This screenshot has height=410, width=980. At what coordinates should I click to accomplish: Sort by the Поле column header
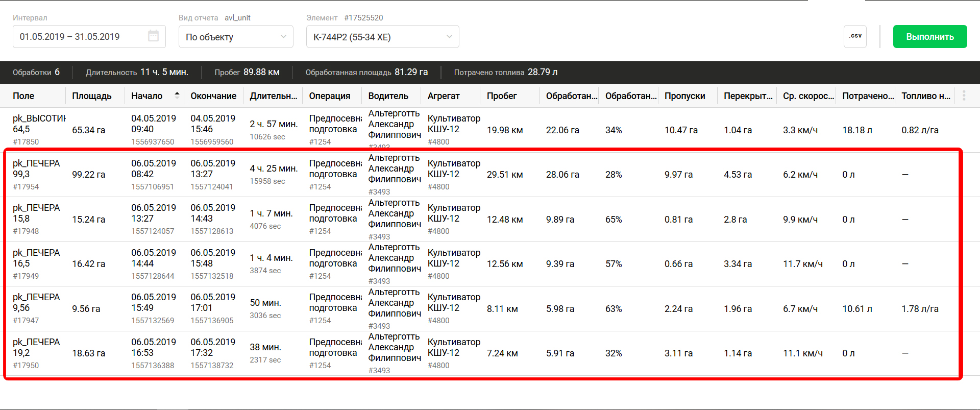(23, 96)
